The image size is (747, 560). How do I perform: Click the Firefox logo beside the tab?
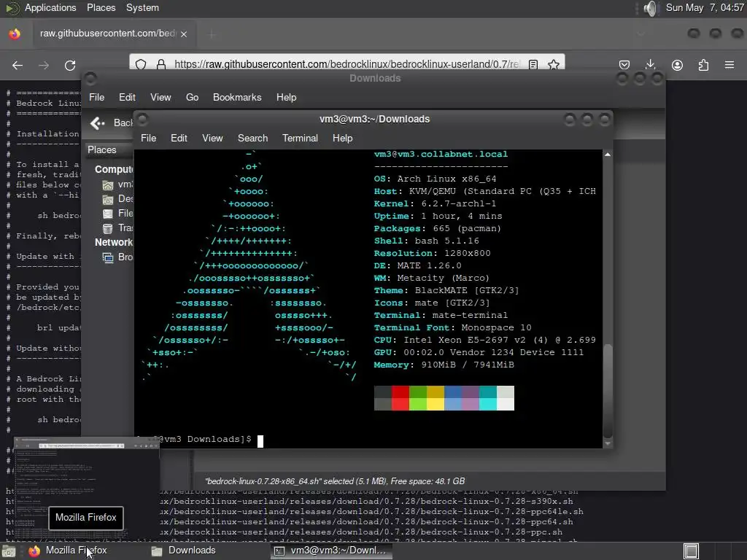[x=15, y=34]
